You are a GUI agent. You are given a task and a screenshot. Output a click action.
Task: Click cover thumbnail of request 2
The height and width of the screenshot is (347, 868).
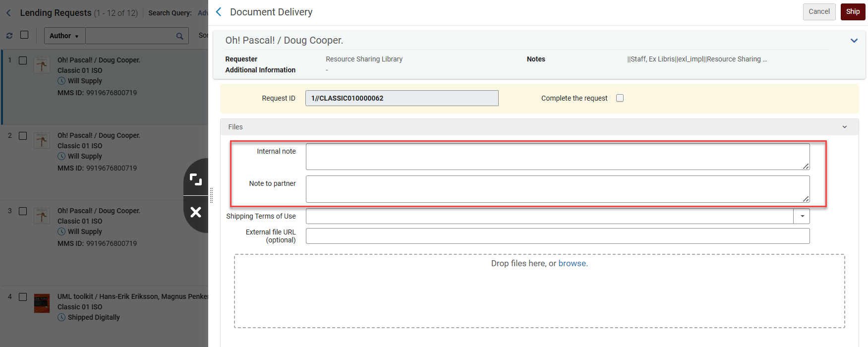point(42,140)
